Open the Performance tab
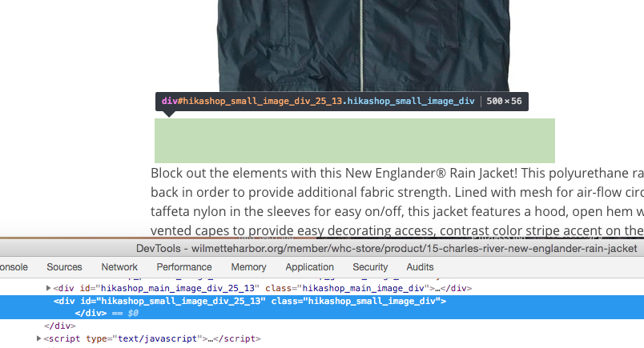The height and width of the screenshot is (348, 644). [184, 267]
